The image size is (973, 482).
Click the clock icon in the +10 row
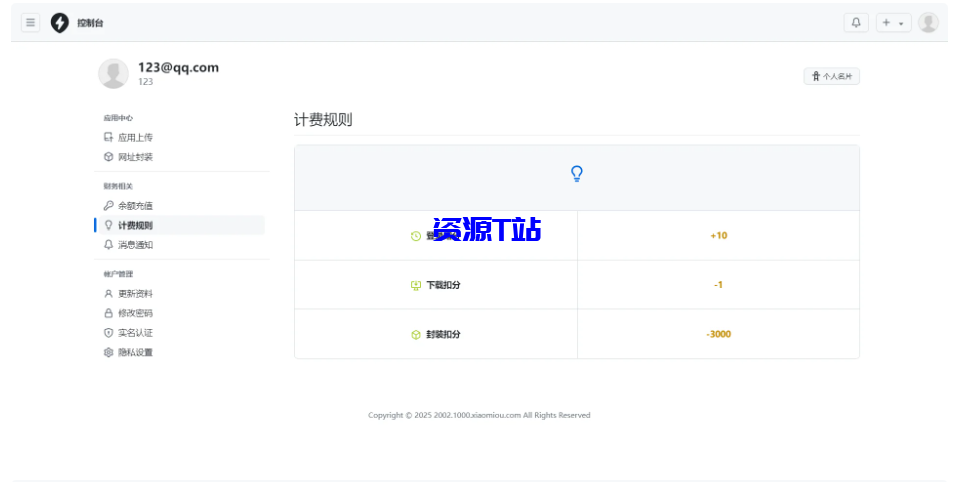(416, 236)
